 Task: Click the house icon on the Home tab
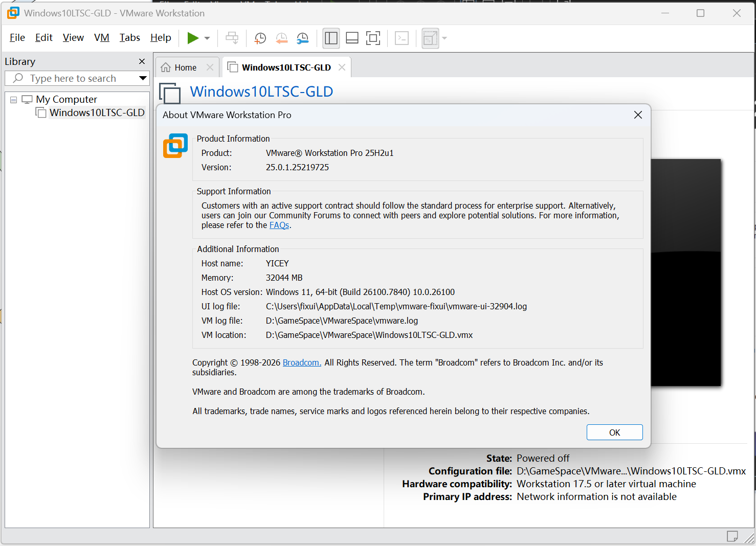pos(165,66)
